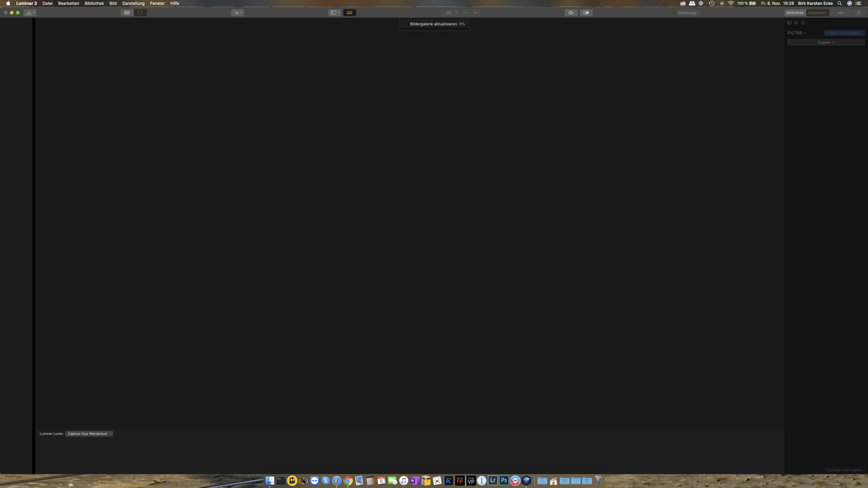Click the Luminar Looks label
868x488 pixels.
52,434
